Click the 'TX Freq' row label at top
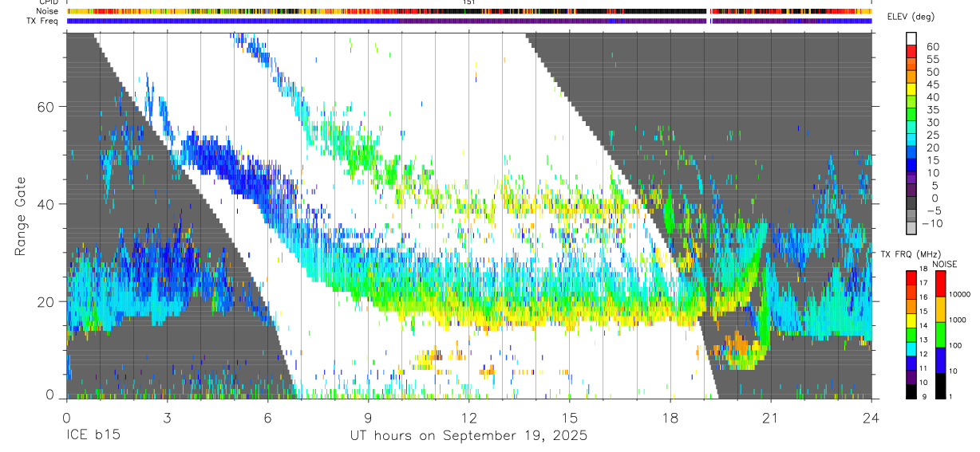 point(43,21)
